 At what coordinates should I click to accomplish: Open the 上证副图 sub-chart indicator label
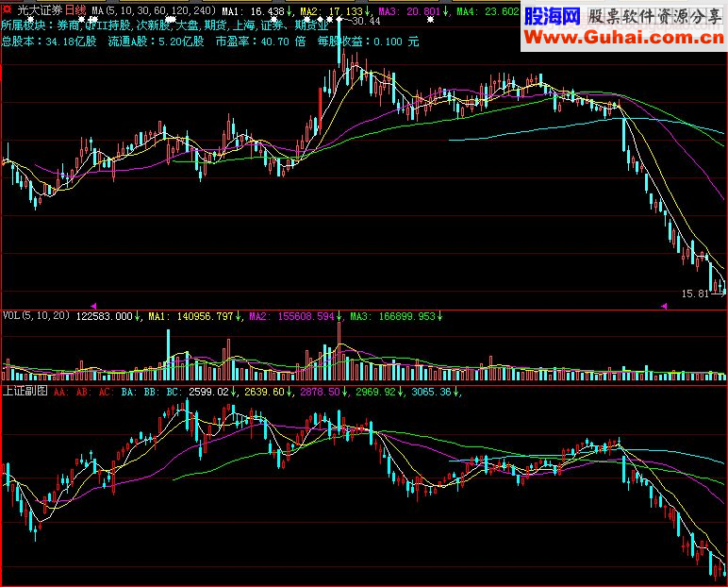point(25,392)
